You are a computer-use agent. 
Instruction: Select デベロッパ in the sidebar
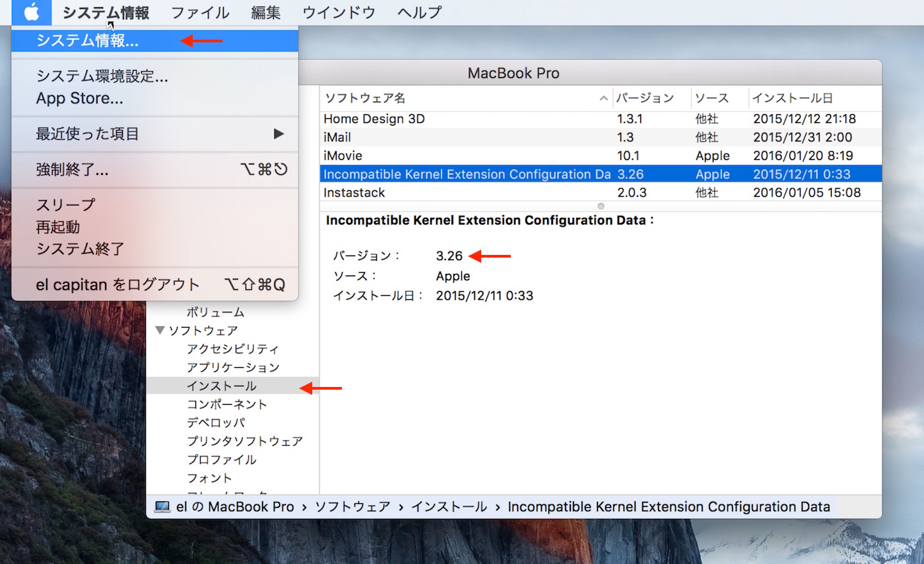click(x=216, y=423)
